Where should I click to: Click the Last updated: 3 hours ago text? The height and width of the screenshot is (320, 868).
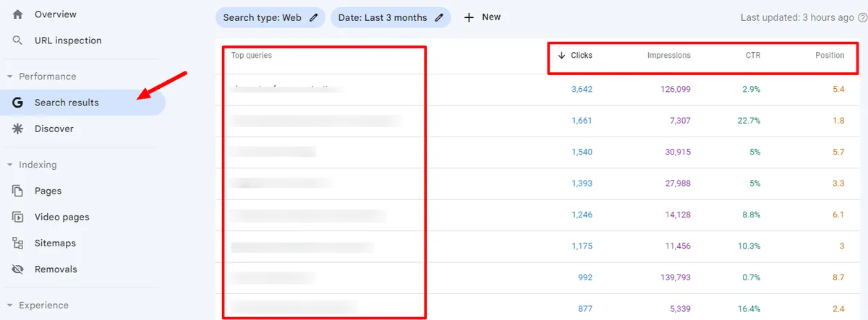[x=797, y=17]
